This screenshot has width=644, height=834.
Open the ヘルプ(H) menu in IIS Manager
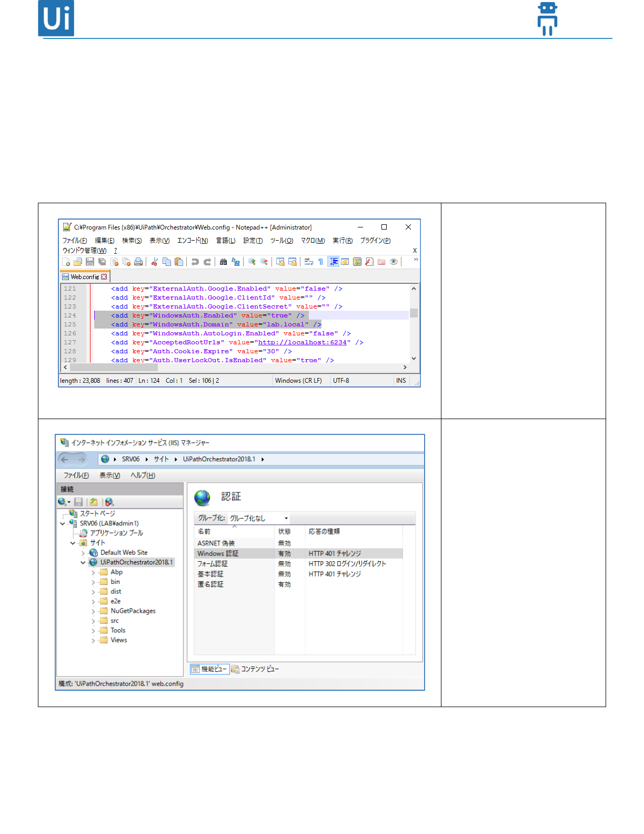[143, 475]
